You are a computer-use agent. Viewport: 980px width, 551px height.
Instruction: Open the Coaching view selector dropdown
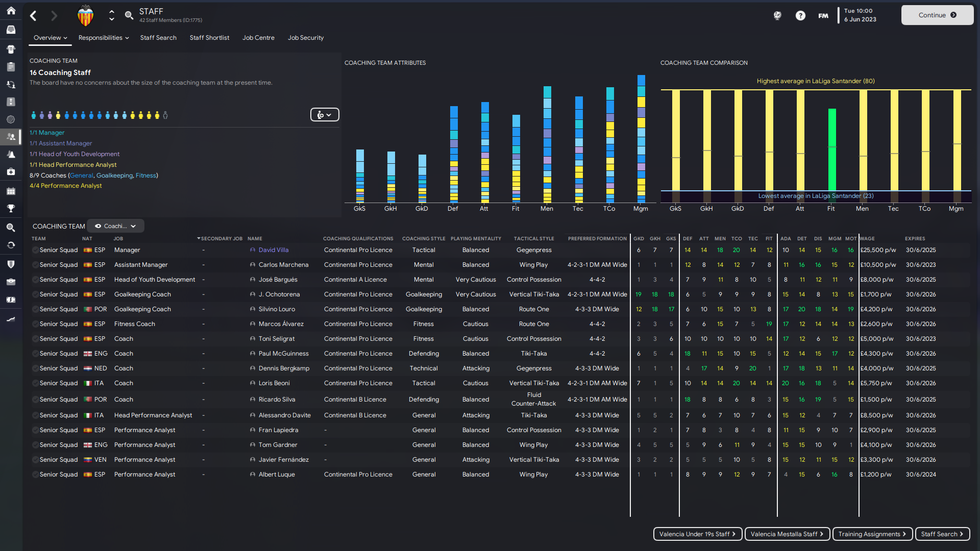pyautogui.click(x=116, y=226)
